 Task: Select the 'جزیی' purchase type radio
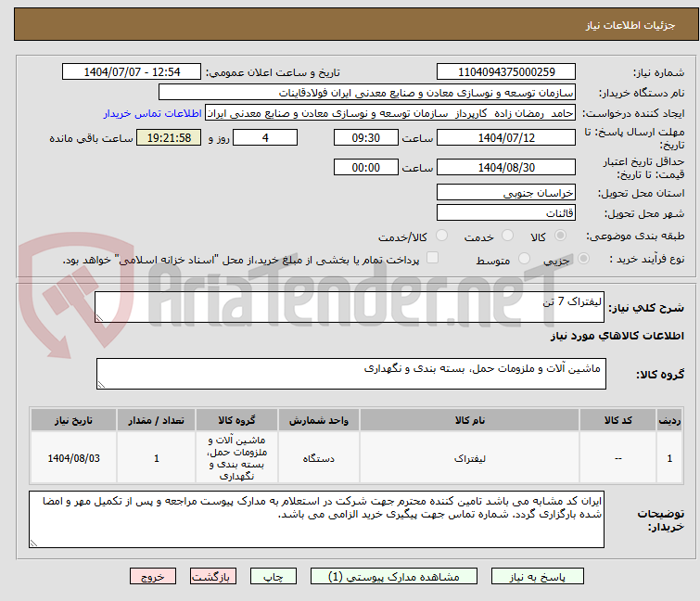click(583, 259)
